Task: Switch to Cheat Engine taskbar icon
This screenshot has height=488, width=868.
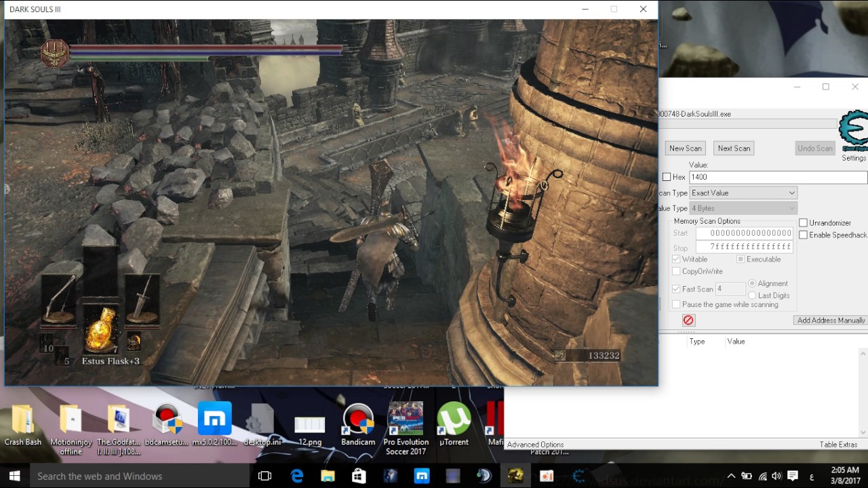Action: click(578, 476)
